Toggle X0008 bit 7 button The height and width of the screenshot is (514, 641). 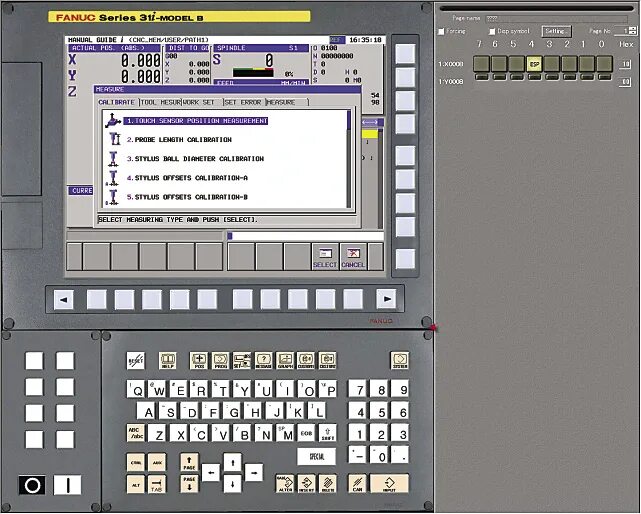pos(482,64)
